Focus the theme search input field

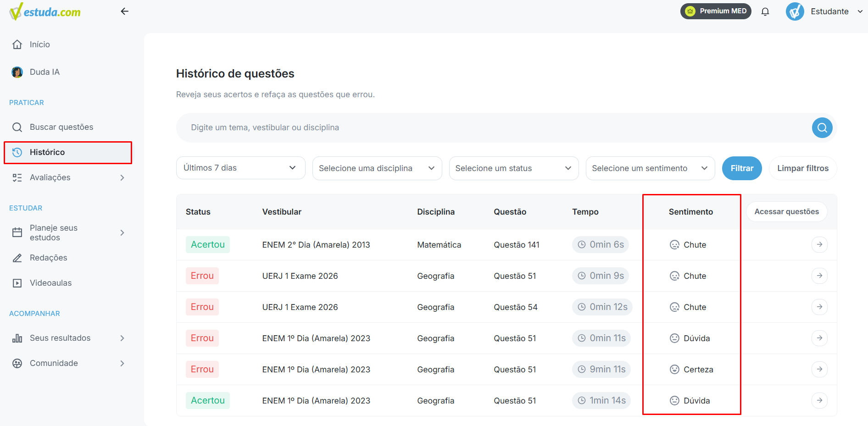(494, 127)
